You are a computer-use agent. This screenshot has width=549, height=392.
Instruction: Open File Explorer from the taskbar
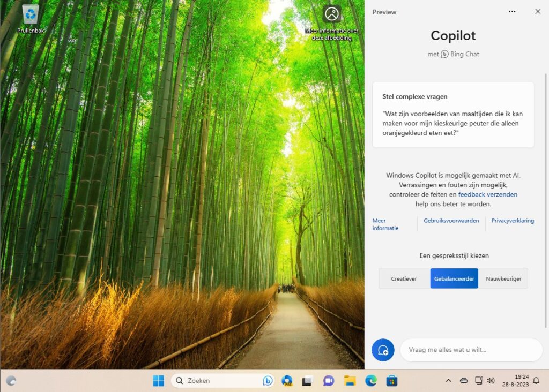click(x=350, y=380)
